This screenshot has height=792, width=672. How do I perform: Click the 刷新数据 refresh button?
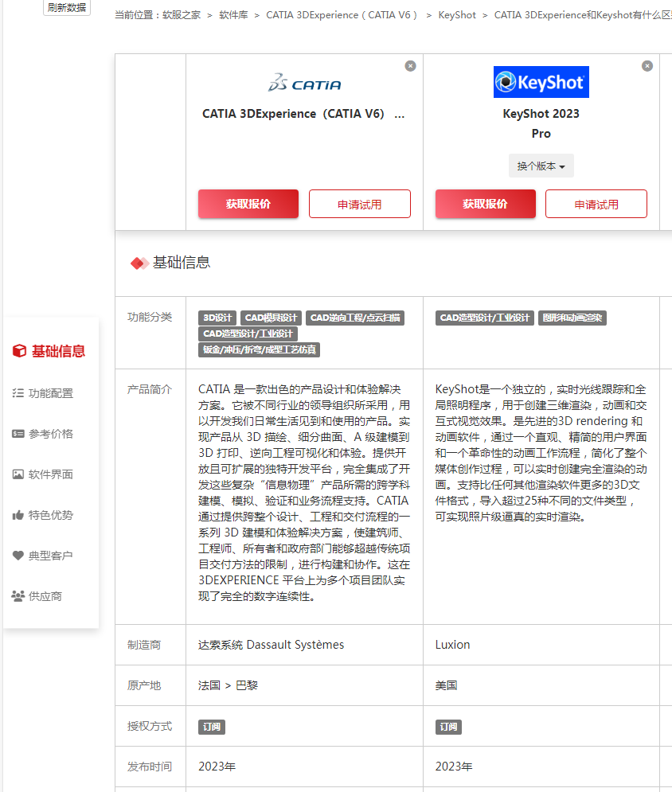[x=67, y=8]
